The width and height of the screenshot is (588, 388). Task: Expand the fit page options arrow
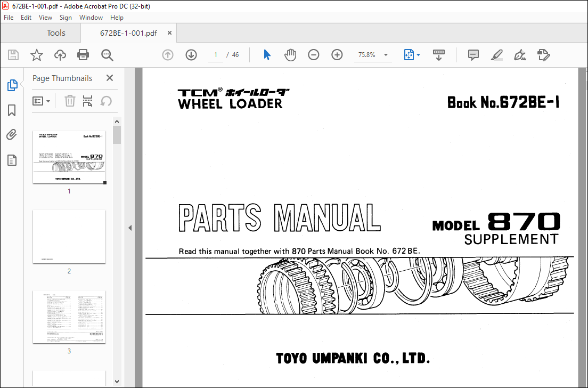click(x=419, y=55)
